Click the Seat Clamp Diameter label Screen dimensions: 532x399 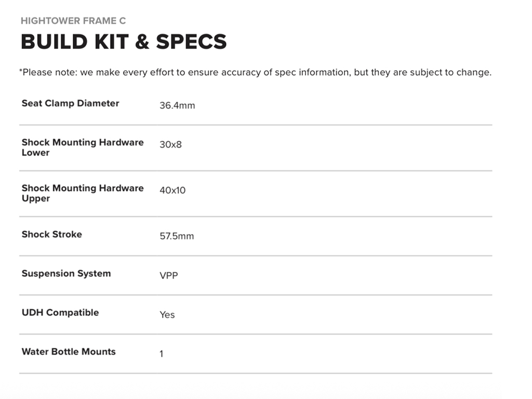pos(70,103)
